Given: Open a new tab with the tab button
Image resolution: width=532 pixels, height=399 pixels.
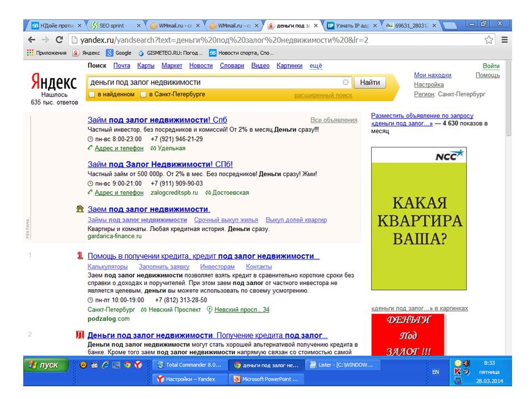Looking at the screenshot, I should pyautogui.click(x=450, y=25).
